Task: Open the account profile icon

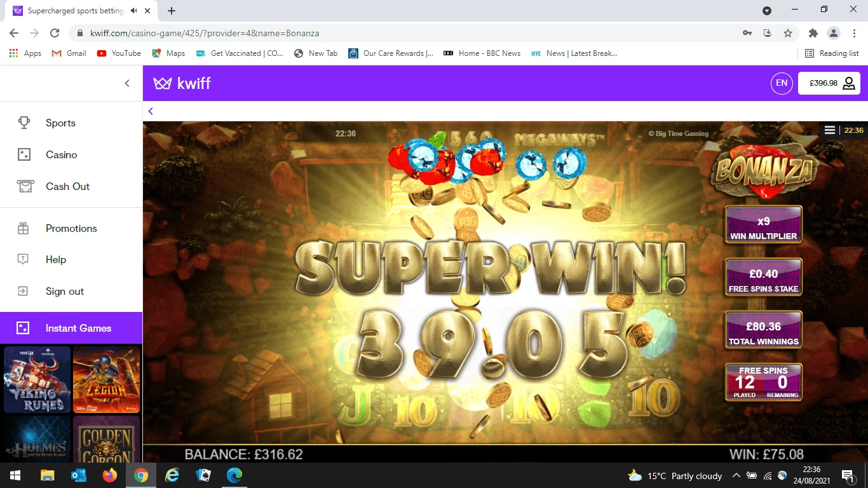Action: (849, 83)
